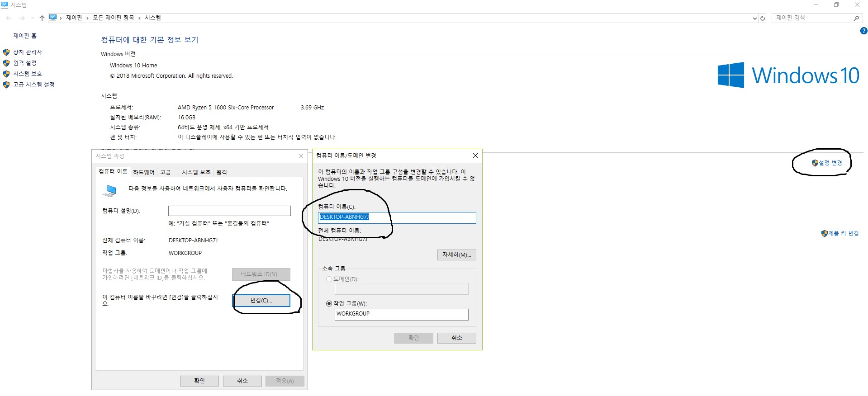Click the 제품 키 변경 link
The image size is (868, 396).
click(x=843, y=233)
